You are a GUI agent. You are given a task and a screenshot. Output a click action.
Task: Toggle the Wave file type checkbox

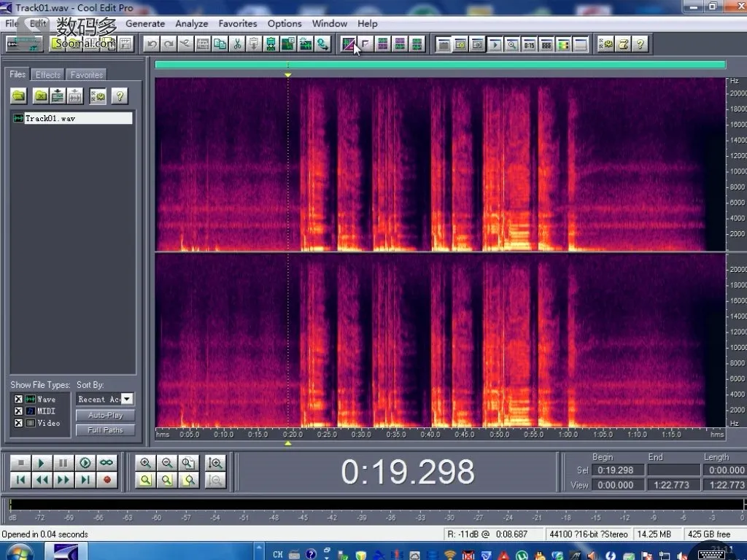pos(18,399)
